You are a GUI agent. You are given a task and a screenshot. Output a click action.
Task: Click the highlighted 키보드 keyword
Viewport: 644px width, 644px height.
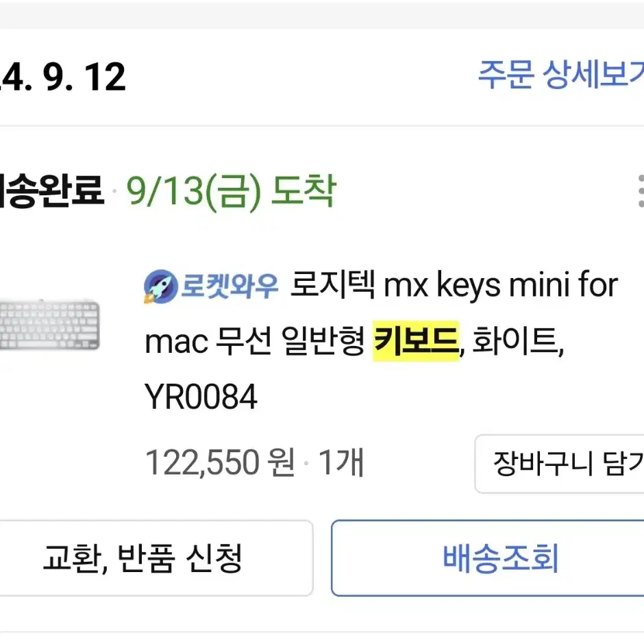point(416,341)
